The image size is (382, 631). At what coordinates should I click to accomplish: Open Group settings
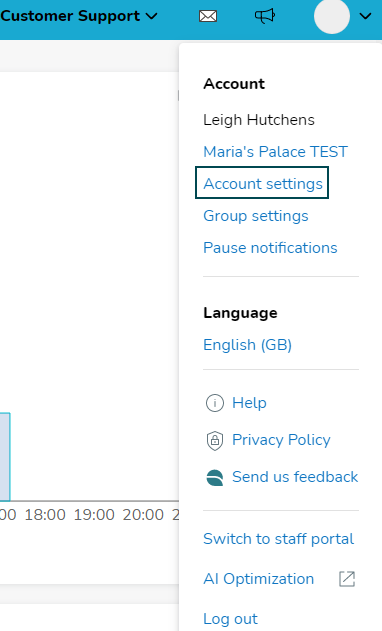tap(256, 216)
